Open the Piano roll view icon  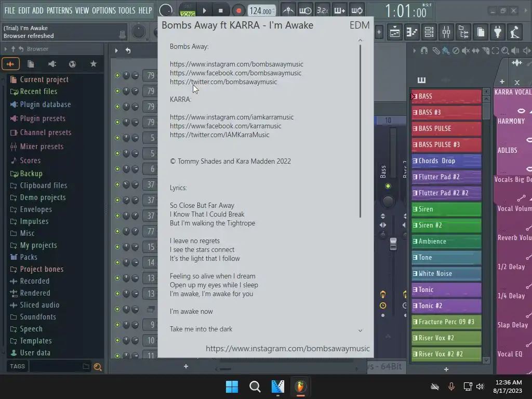point(412,32)
